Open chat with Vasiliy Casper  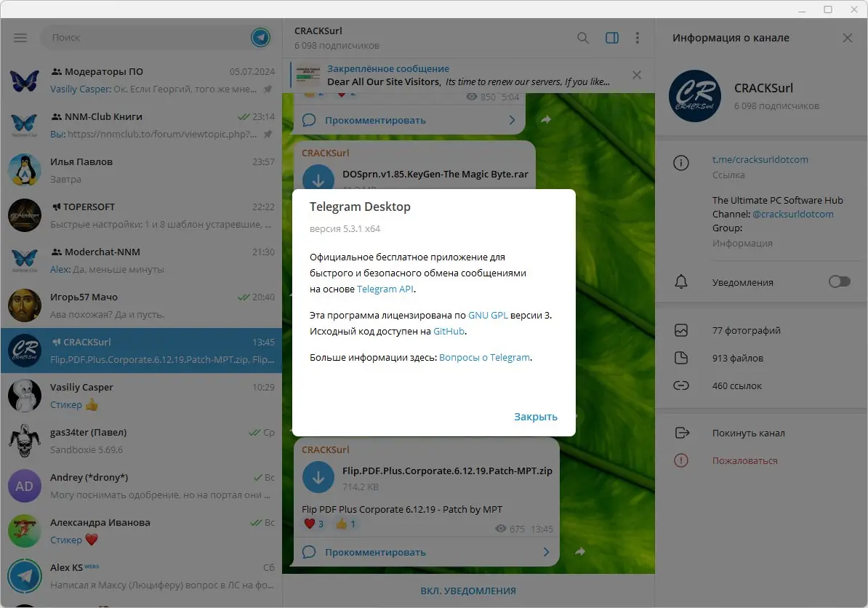[x=141, y=396]
